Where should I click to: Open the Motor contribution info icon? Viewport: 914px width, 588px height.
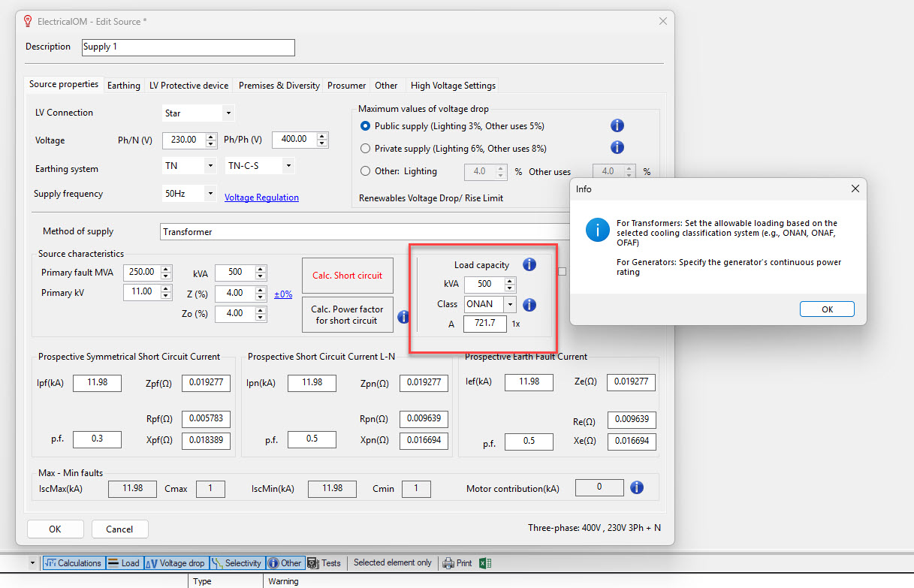[636, 487]
